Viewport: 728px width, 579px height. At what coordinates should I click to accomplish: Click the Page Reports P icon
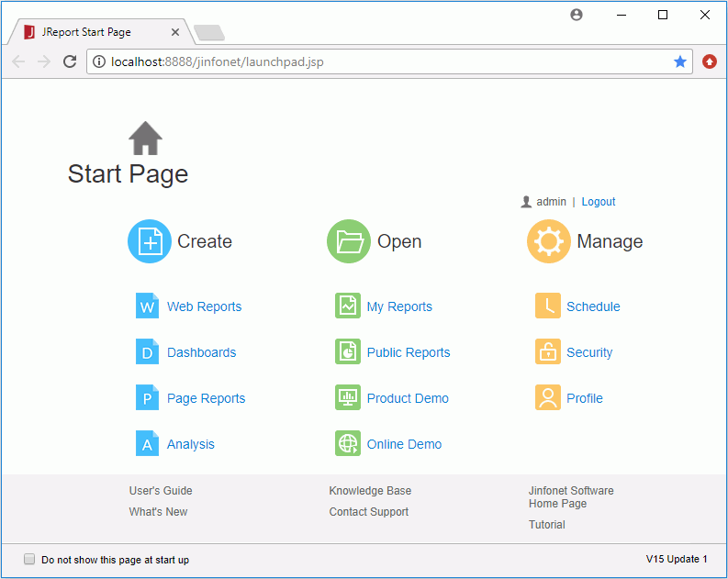coord(147,397)
